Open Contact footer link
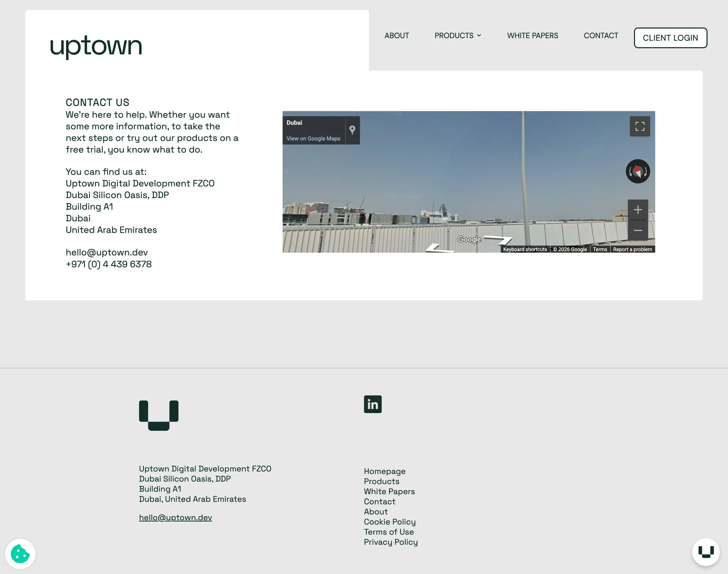Screen dimensions: 728x574 pyautogui.click(x=379, y=502)
